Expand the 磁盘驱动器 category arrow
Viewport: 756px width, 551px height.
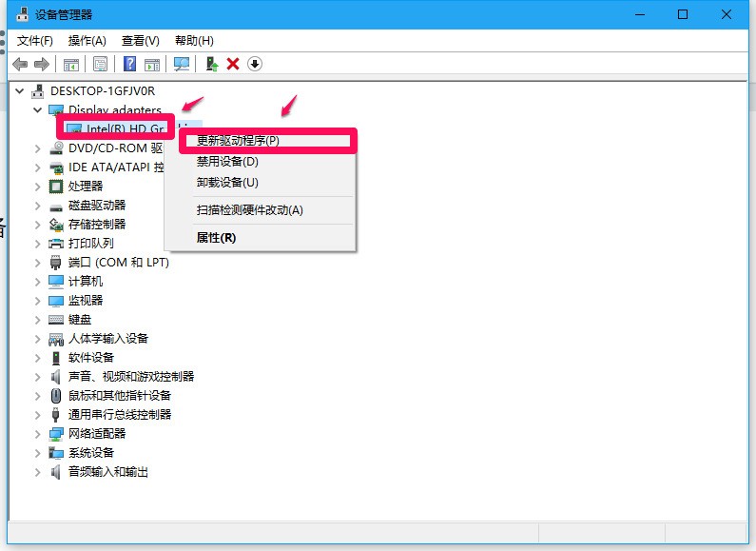pyautogui.click(x=38, y=206)
